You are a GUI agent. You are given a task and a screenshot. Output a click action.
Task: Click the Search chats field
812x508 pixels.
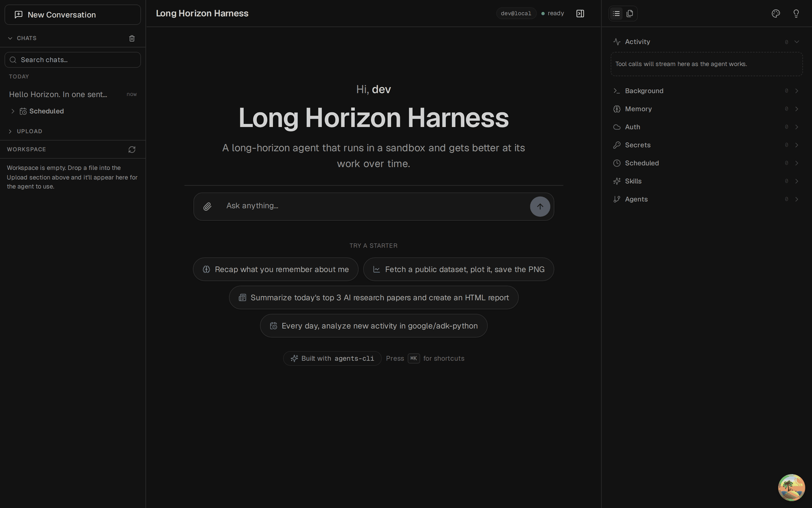click(73, 59)
